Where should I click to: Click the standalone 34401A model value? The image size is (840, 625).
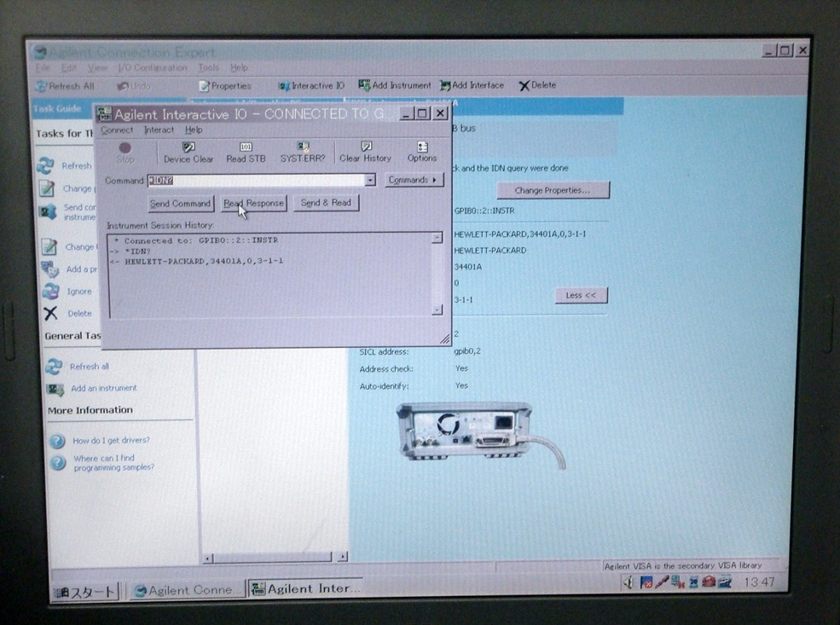click(467, 267)
